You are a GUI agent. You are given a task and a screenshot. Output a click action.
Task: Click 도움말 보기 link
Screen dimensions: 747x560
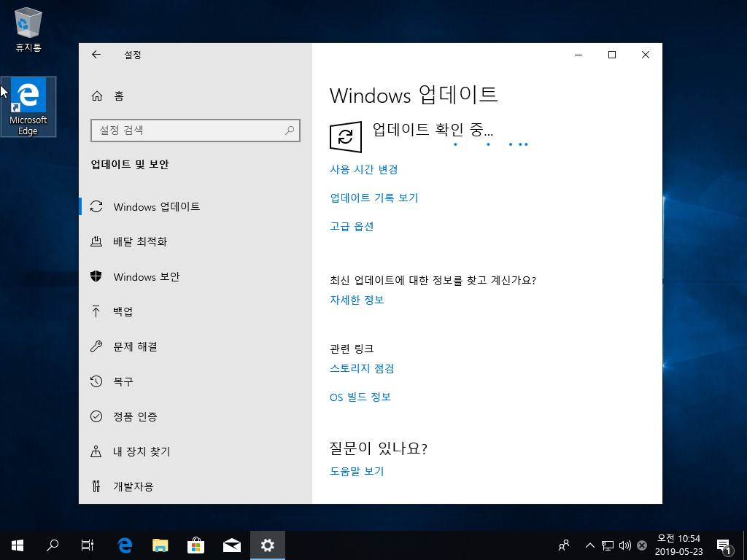tap(357, 471)
